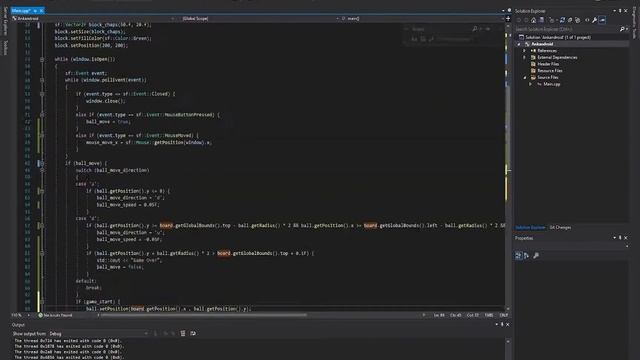Open the active documents list dropdown arrow

503,10
